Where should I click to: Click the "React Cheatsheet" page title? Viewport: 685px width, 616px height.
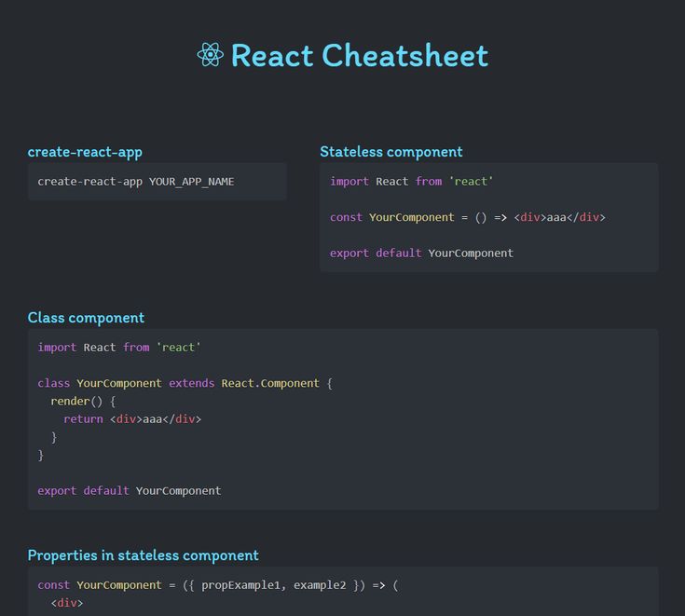[x=359, y=55]
